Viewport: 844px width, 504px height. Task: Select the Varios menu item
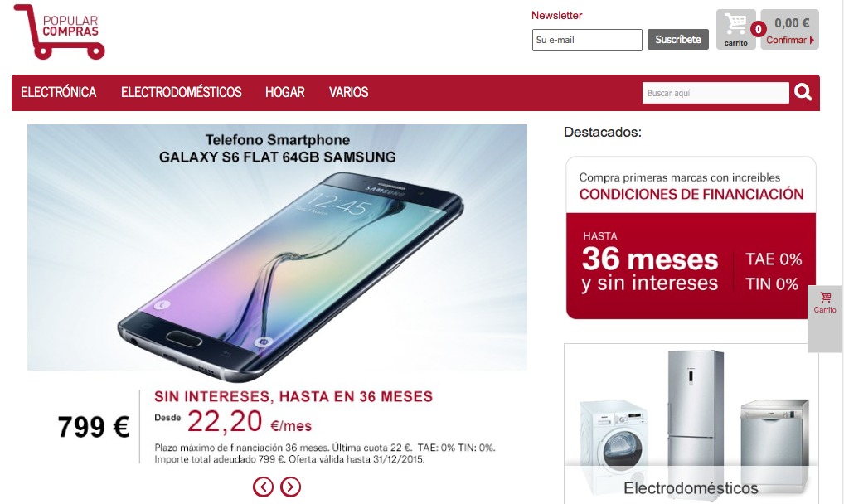click(349, 92)
